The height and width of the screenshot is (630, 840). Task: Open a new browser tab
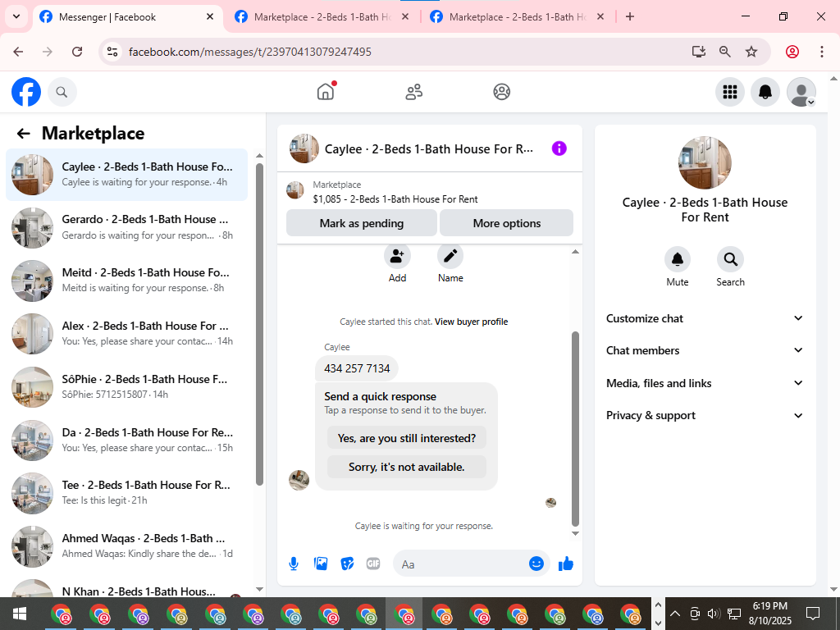pos(630,17)
